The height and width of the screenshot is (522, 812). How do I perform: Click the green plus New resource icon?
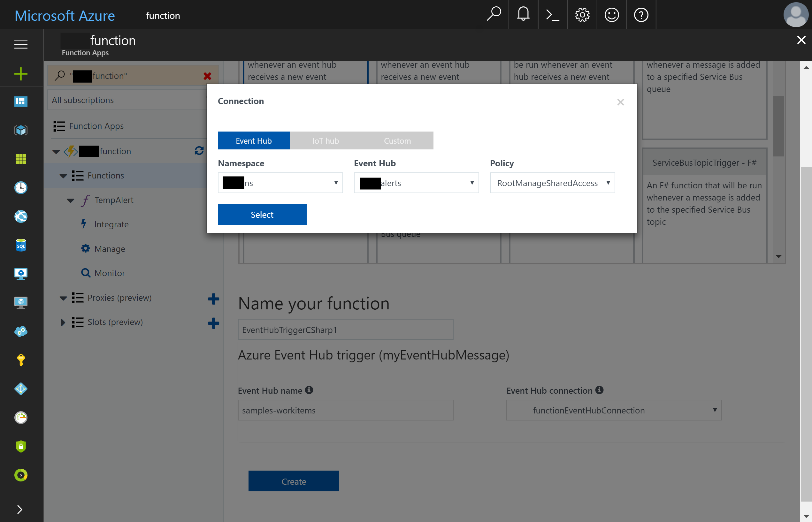21,74
